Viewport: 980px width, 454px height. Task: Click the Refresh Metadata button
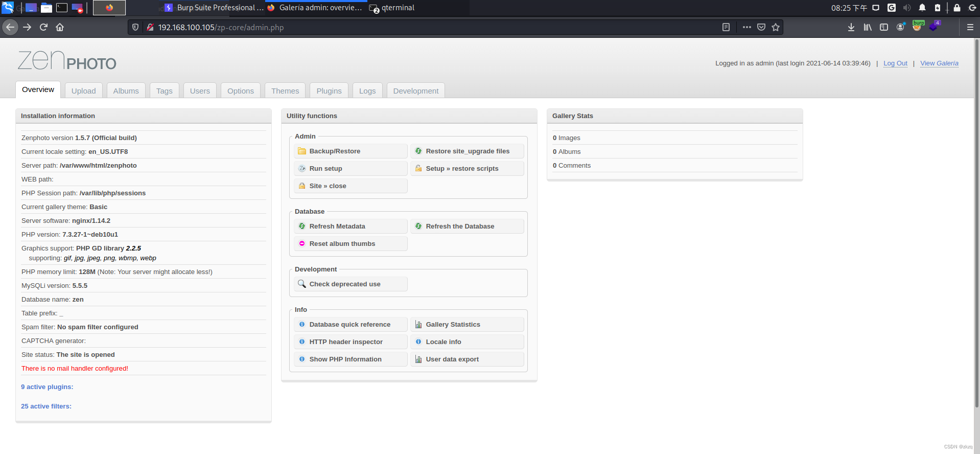(x=351, y=226)
